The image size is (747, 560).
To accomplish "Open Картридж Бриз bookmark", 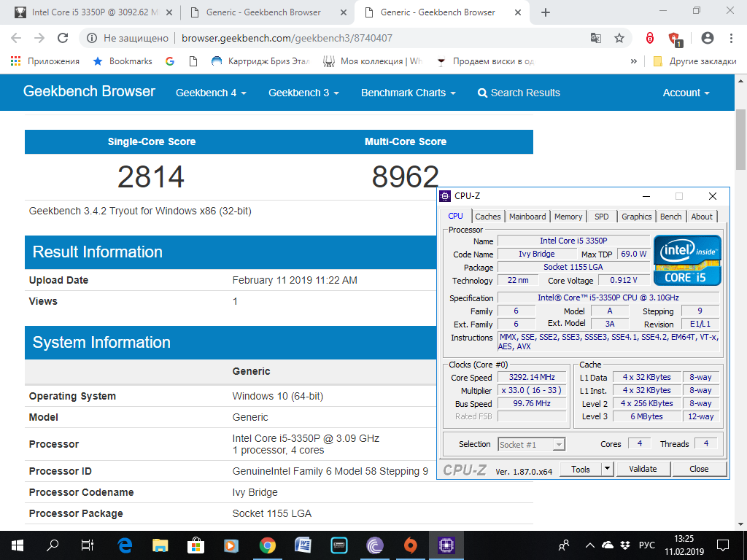I will [260, 61].
